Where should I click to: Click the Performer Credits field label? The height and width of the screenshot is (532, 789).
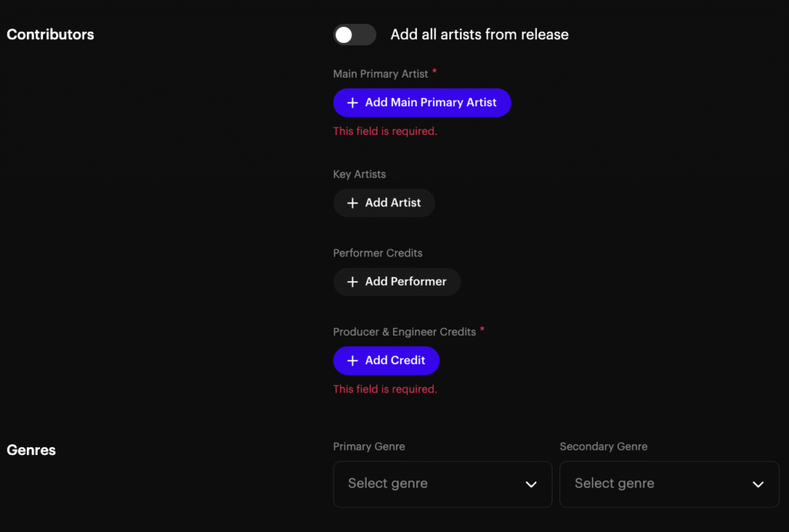pos(378,253)
